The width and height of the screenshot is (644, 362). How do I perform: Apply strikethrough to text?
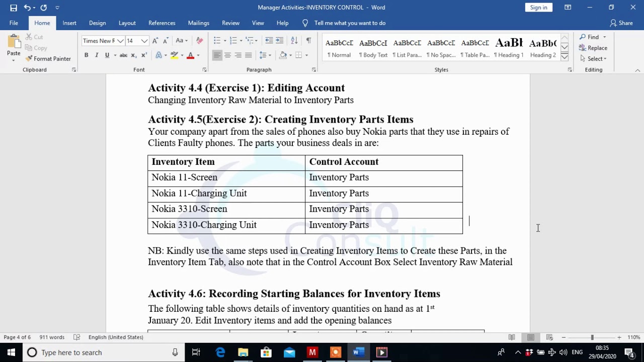coord(123,55)
